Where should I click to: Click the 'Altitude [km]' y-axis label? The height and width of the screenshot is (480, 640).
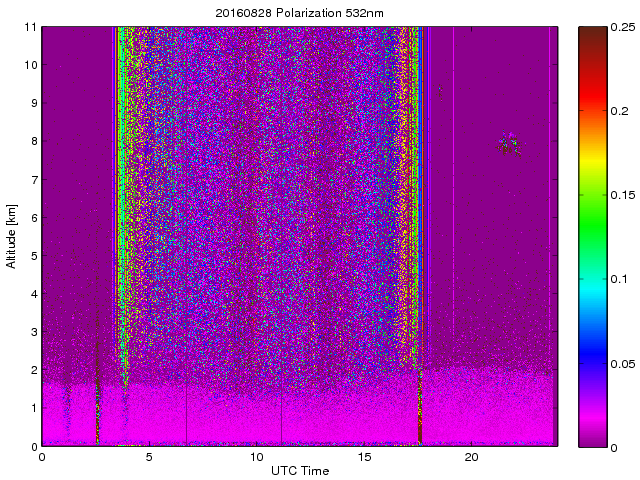point(12,236)
